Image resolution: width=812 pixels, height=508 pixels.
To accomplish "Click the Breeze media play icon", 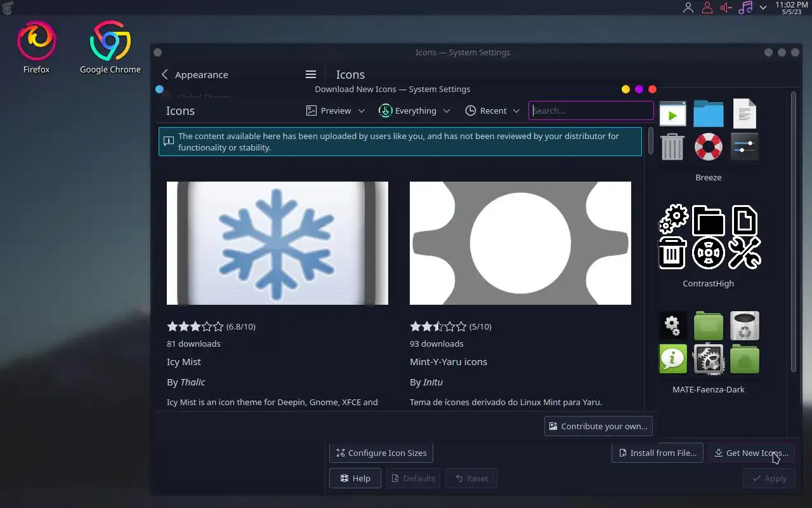I will coord(672,114).
